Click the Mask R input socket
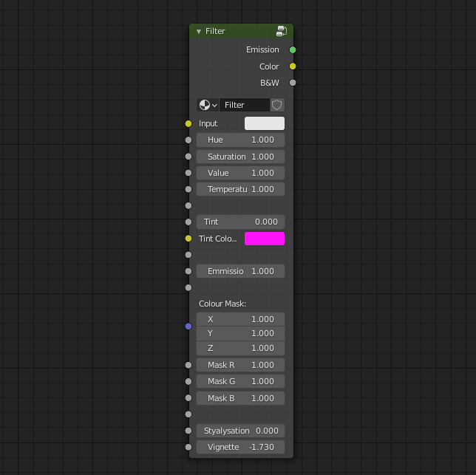 [188, 365]
